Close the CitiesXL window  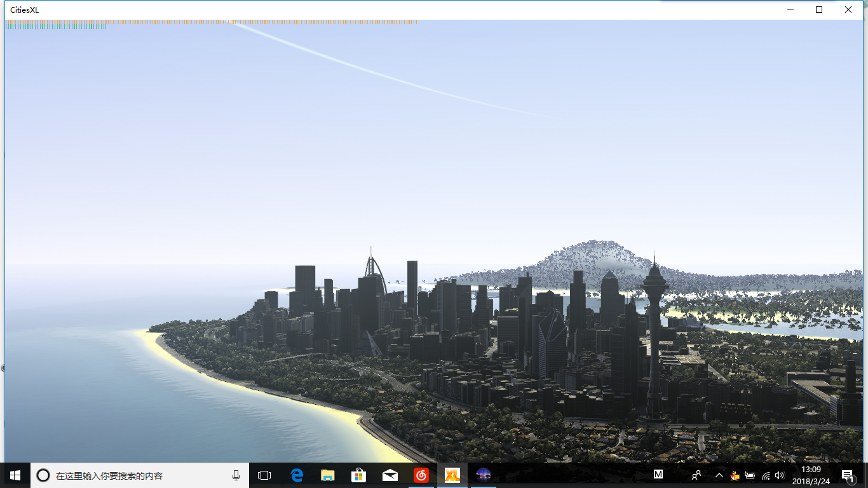(848, 10)
